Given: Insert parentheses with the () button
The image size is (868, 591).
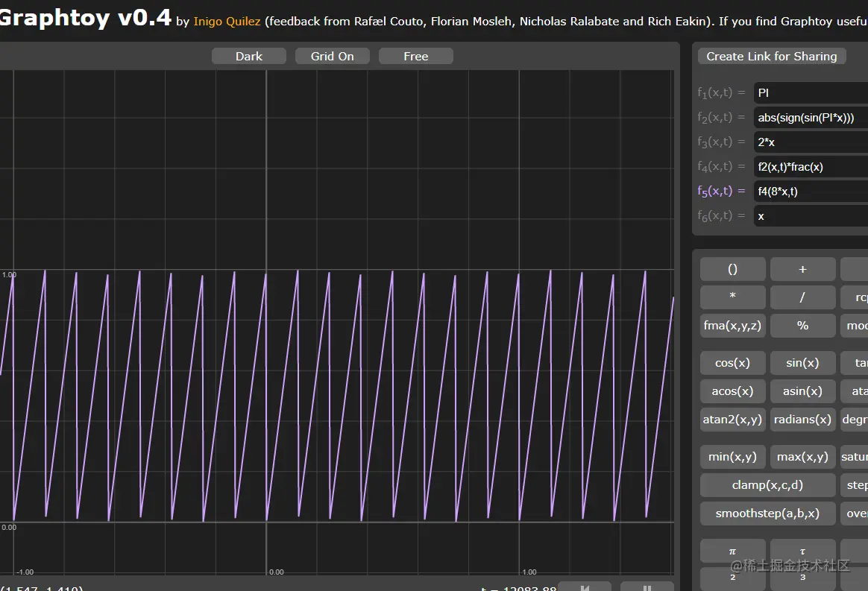Looking at the screenshot, I should click(732, 269).
